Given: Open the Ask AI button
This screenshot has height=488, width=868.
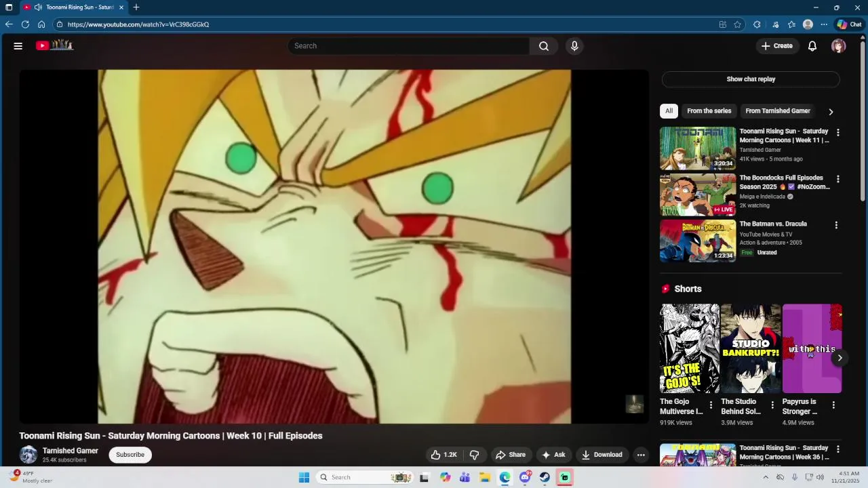Looking at the screenshot, I should click(x=553, y=455).
